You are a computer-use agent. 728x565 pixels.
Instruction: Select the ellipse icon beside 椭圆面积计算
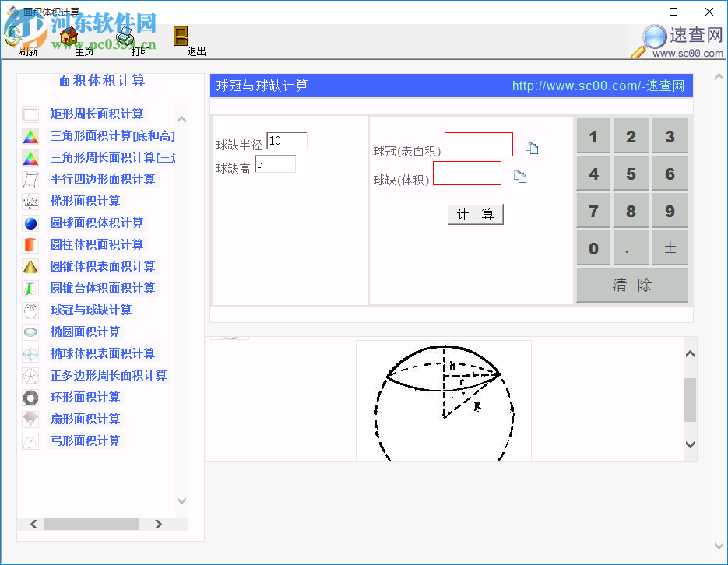point(31,332)
